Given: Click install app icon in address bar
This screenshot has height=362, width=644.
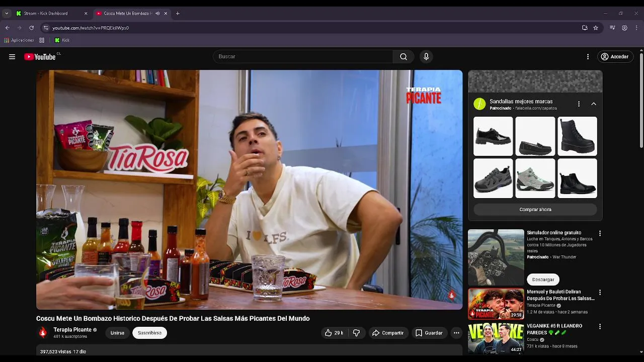Looking at the screenshot, I should (x=585, y=28).
